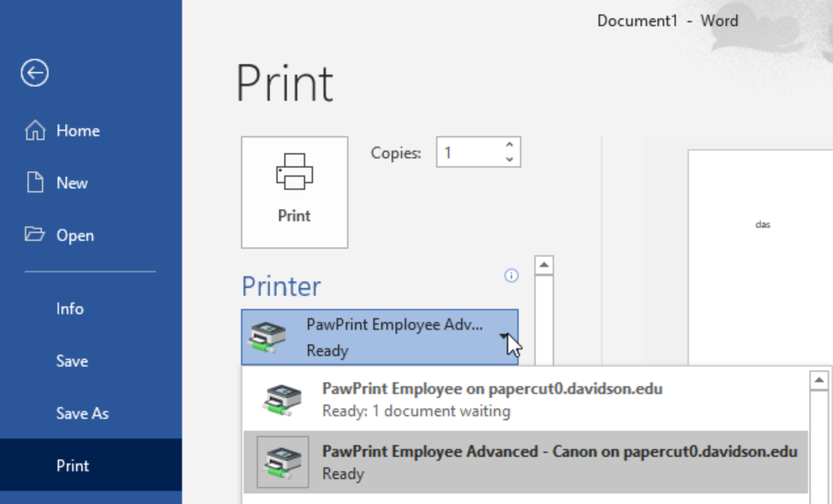Click the 'Document1 - Word' title text

667,21
